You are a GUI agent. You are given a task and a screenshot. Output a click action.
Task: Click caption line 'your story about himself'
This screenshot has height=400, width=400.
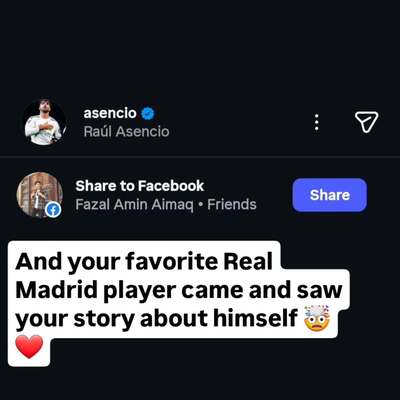point(156,318)
